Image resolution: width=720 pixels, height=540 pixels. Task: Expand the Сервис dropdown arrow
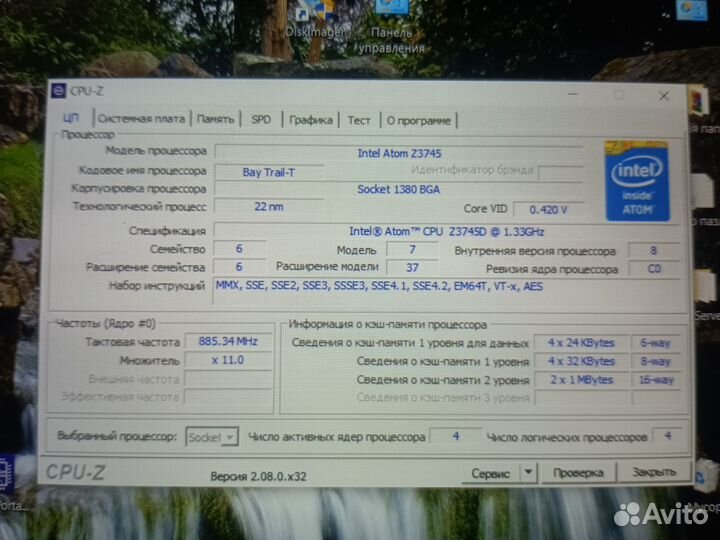pos(529,472)
